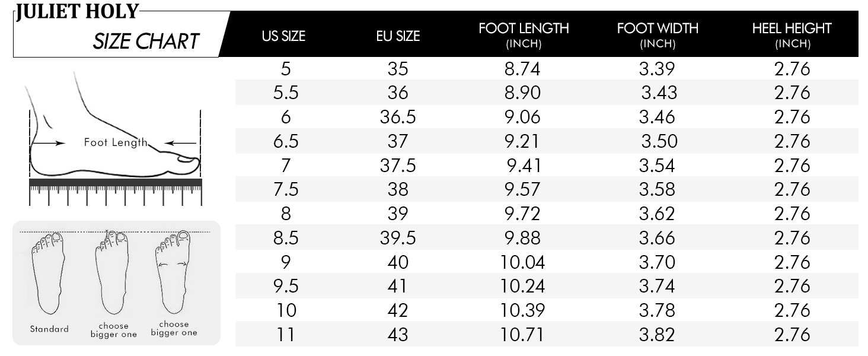The height and width of the screenshot is (356, 868).
Task: Click the 'Foot Length' label in diagram
Action: [x=115, y=142]
